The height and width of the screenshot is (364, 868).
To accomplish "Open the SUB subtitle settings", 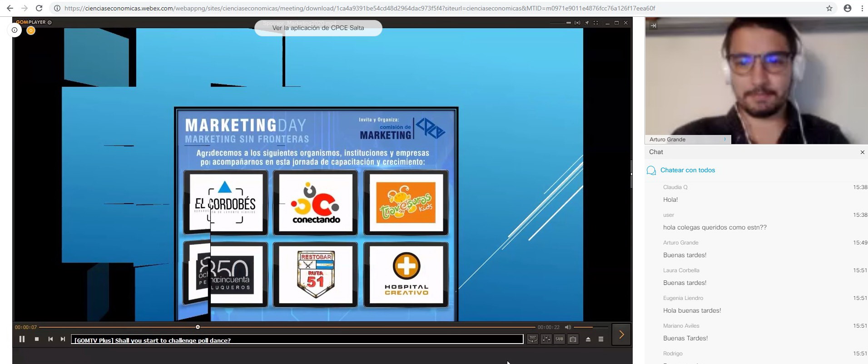I will point(559,339).
